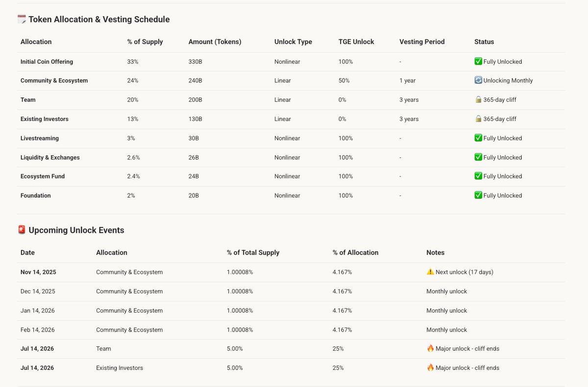
Task: Click the refresh icon next to Unlocking Monthly
Action: pos(478,80)
